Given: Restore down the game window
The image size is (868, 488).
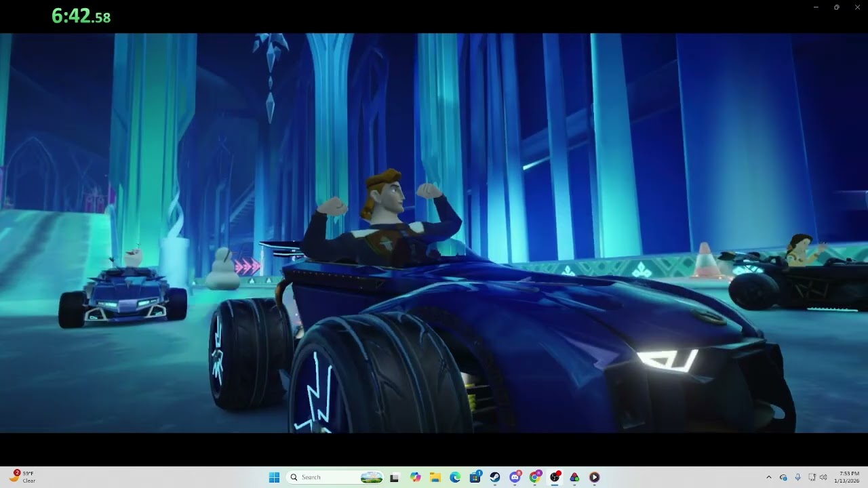Looking at the screenshot, I should coord(837,7).
